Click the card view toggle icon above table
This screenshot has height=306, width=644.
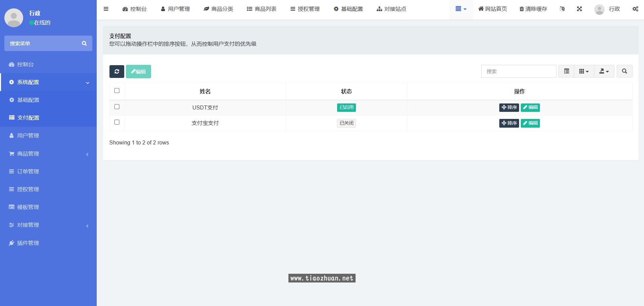[566, 71]
